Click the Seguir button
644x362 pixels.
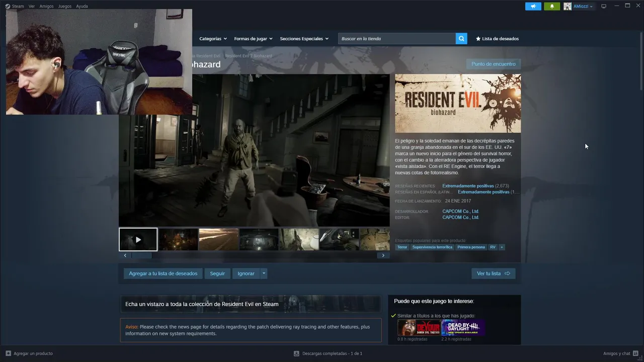217,274
